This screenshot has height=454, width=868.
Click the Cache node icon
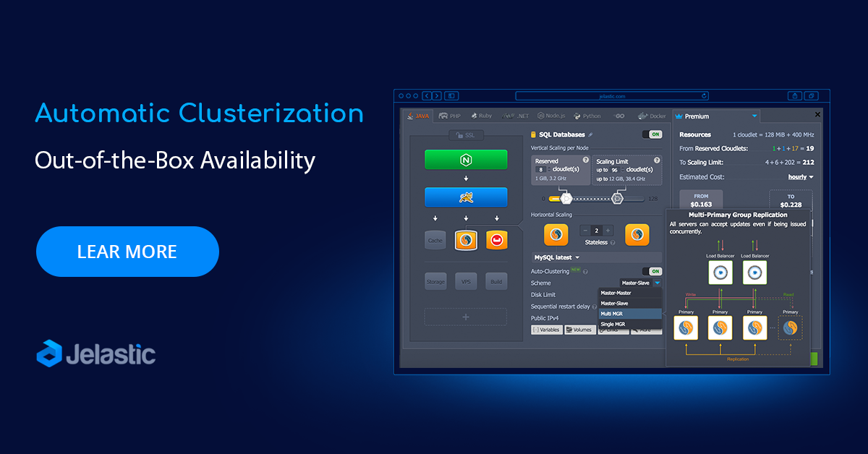point(435,240)
